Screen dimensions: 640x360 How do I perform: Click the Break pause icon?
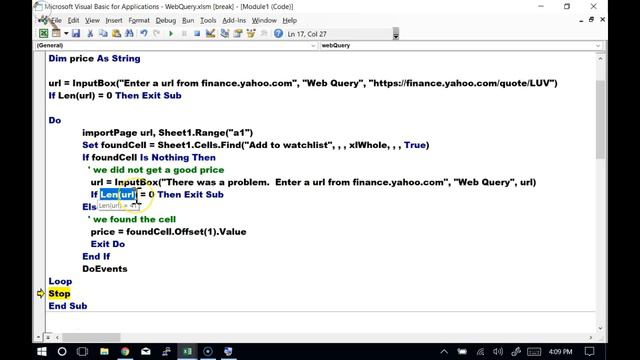184,33
